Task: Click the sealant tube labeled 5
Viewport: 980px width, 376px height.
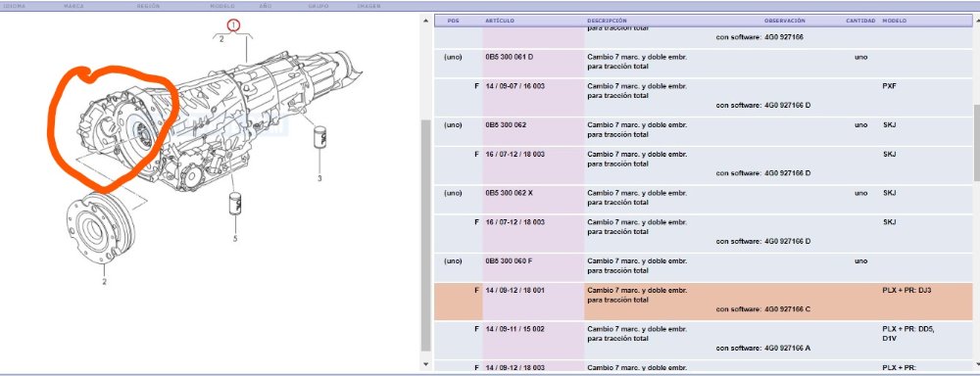Action: point(235,203)
